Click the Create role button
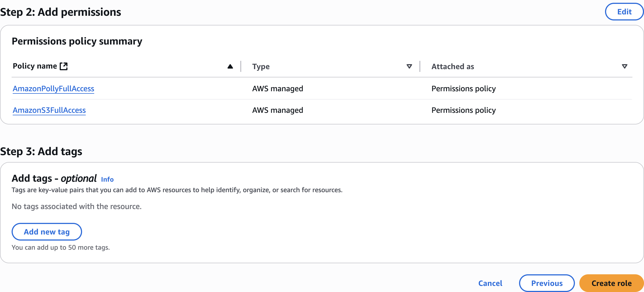 (x=611, y=283)
